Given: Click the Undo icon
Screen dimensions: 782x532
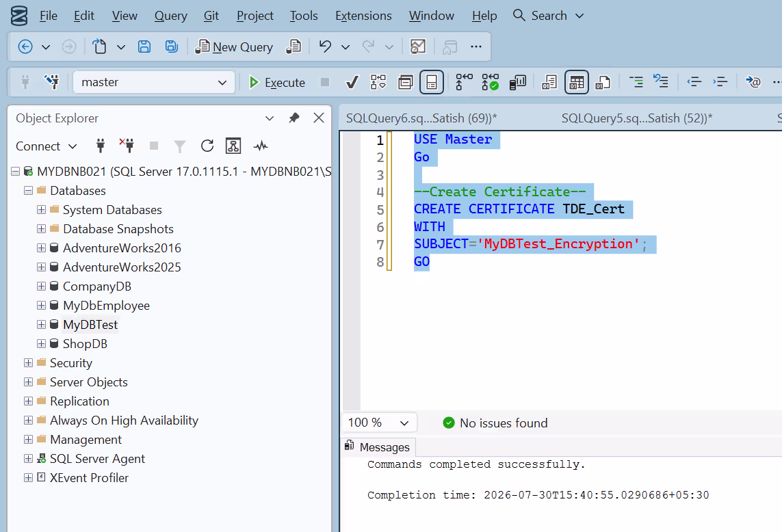Looking at the screenshot, I should click(325, 47).
